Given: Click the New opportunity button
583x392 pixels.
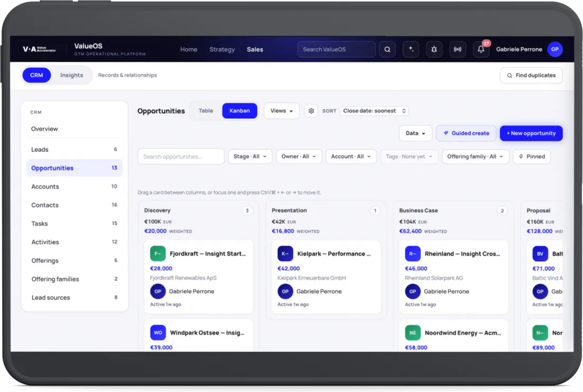Looking at the screenshot, I should [531, 133].
